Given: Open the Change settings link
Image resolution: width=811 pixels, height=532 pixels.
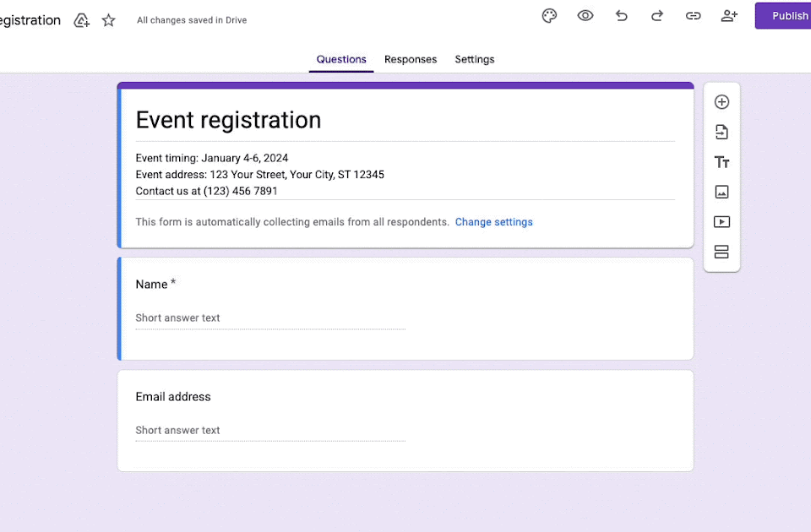Looking at the screenshot, I should coord(493,222).
